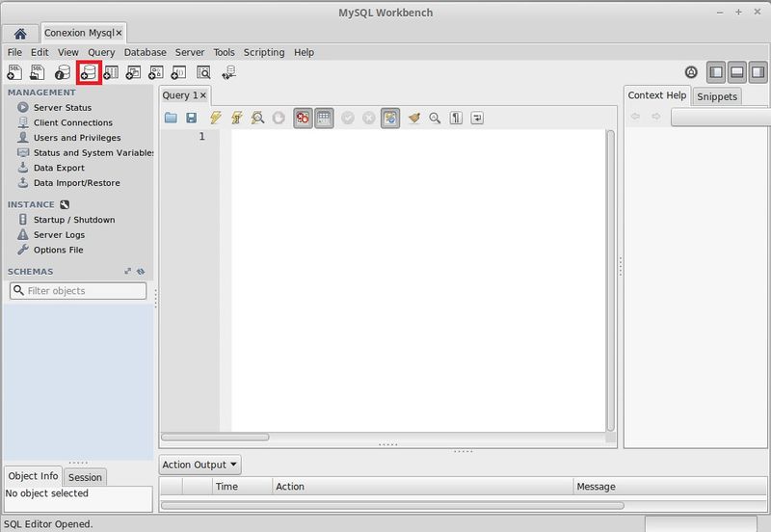Screen dimensions: 771x532
Task: Create a new view toolbar icon
Action: 133,73
